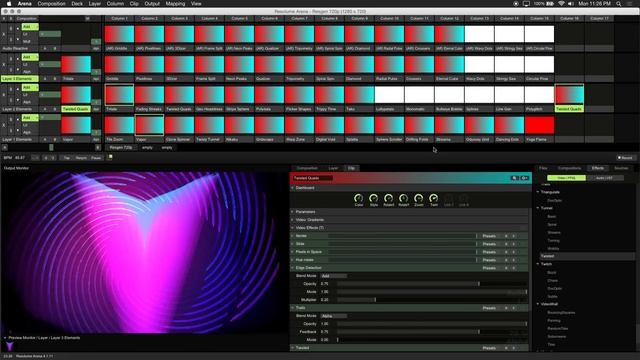The width and height of the screenshot is (640, 360).
Task: Open Spotlight search in the menu bar
Action: [619, 4]
